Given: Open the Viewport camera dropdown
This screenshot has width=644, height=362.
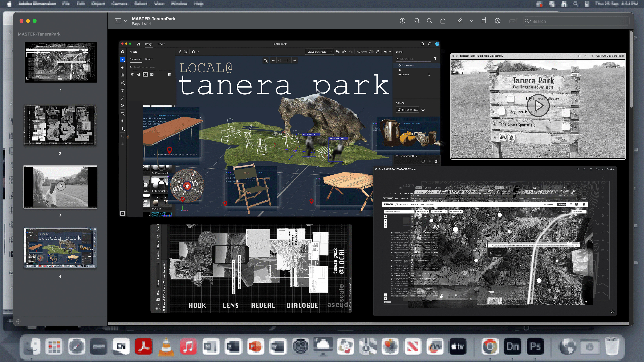Looking at the screenshot, I should click(319, 52).
